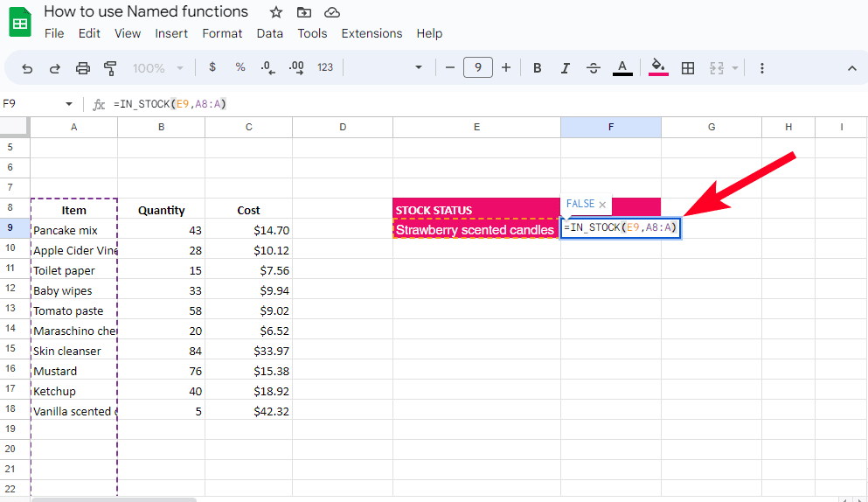
Task: Open the three-dot more options toolbar menu
Action: point(762,68)
